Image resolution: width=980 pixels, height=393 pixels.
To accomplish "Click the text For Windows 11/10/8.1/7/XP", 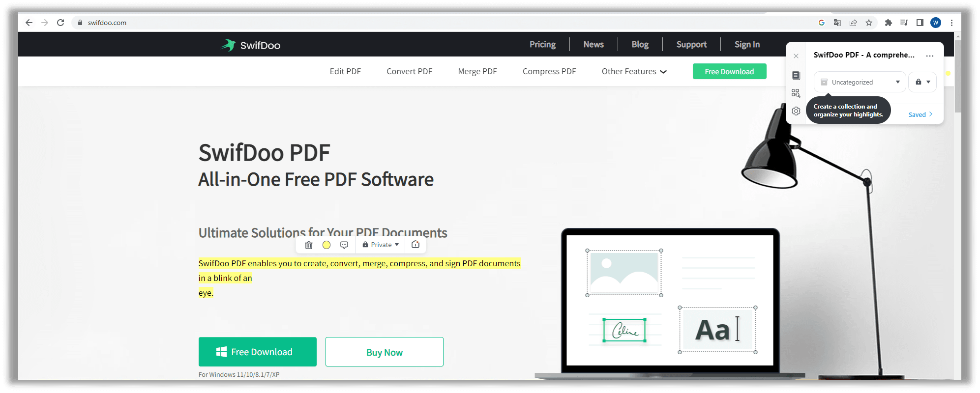I will point(239,374).
